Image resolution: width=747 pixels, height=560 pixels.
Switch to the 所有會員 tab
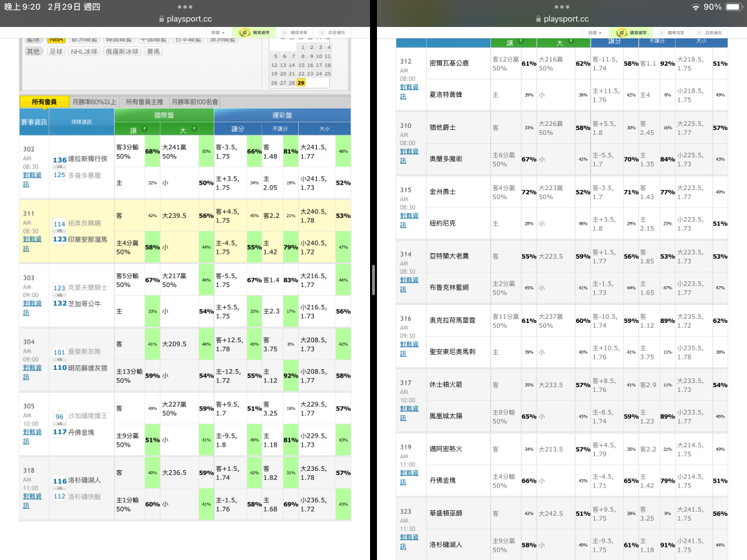pyautogui.click(x=44, y=102)
